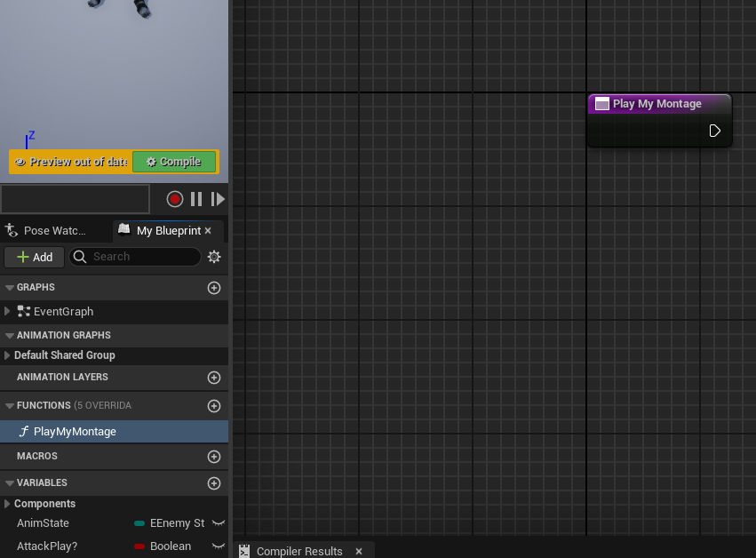Open AnimState type dropdown EEnemy St
This screenshot has width=756, height=558.
click(x=170, y=523)
